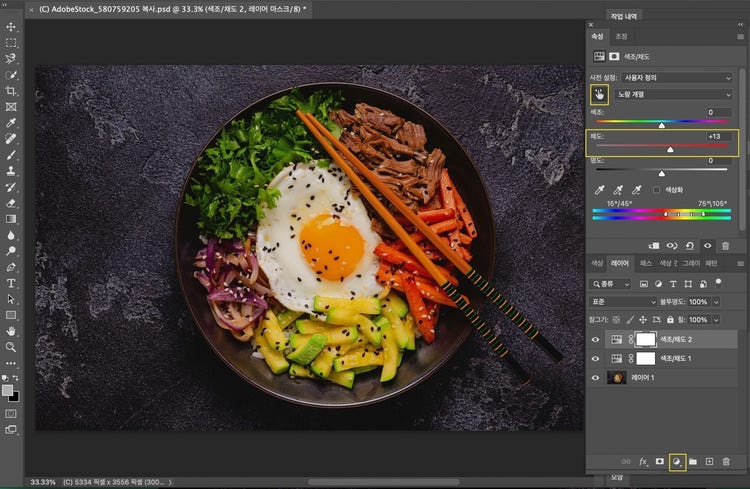Screen dimensions: 750x489
Task: Switch to the 패스 tab
Action: 646,264
